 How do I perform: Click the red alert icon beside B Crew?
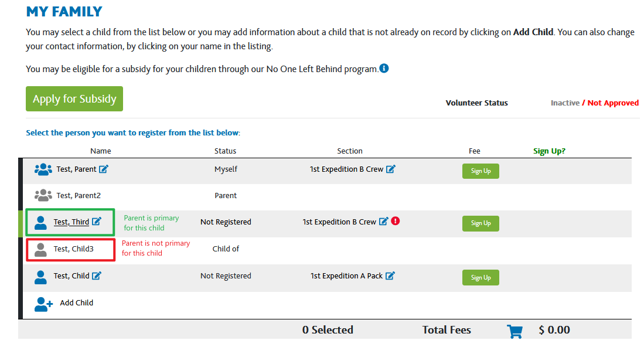click(396, 221)
